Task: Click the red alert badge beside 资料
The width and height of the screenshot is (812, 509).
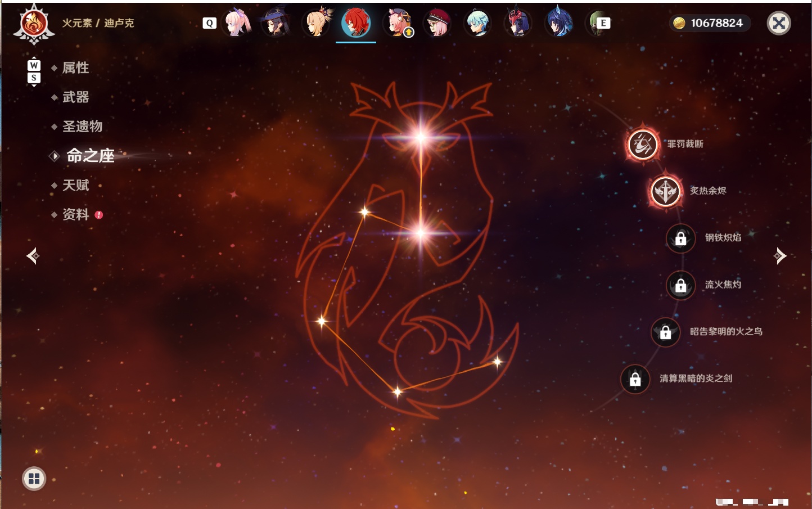Action: tap(99, 215)
